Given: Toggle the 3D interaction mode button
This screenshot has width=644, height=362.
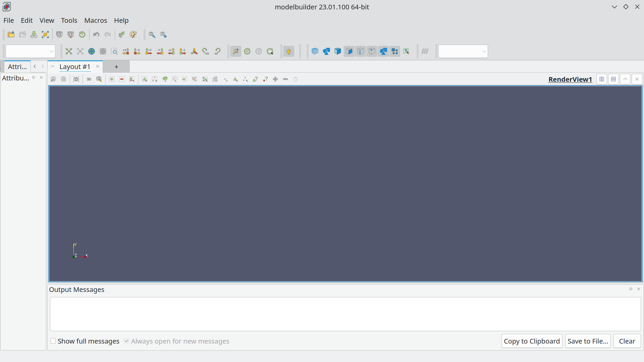Looking at the screenshot, I should 89,79.
